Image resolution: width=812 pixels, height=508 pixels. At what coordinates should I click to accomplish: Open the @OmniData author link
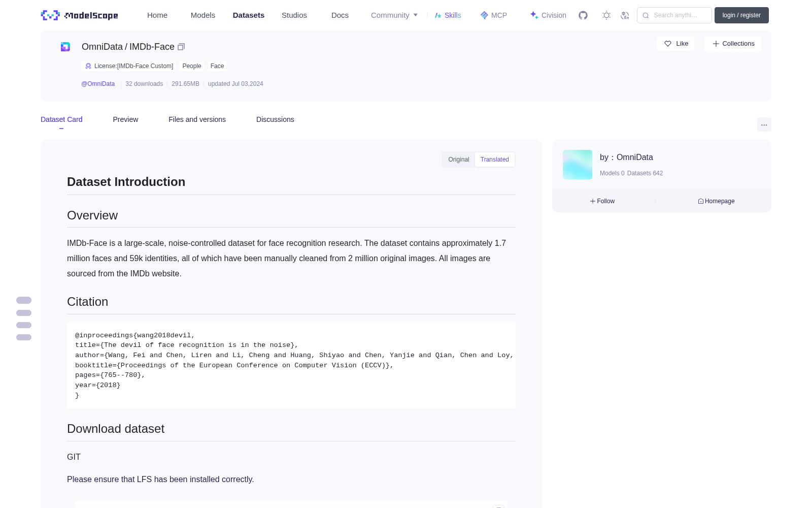tap(98, 84)
